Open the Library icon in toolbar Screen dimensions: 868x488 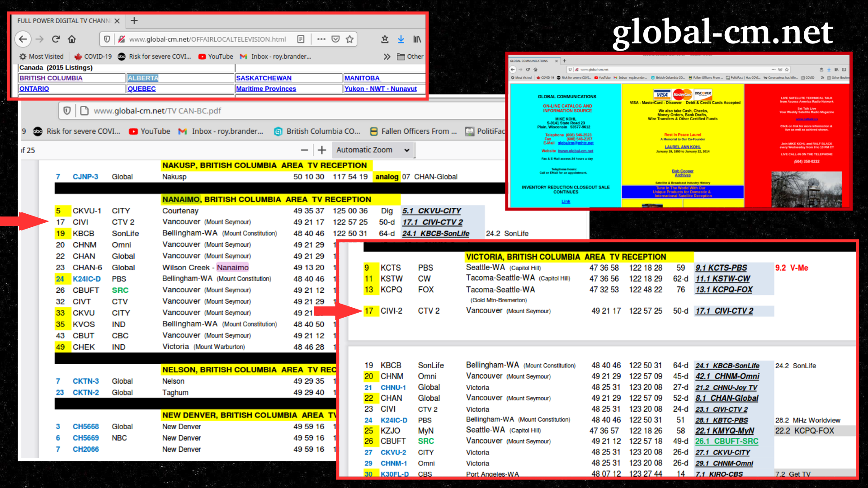coord(417,39)
